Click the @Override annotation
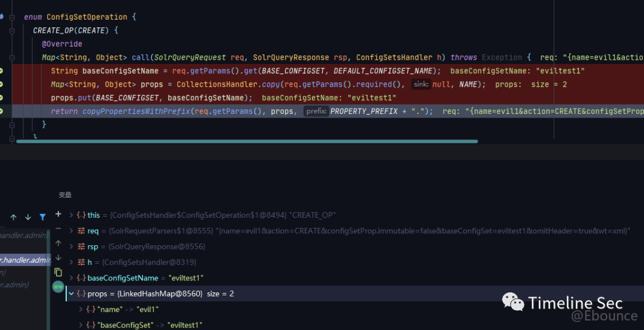 [62, 44]
